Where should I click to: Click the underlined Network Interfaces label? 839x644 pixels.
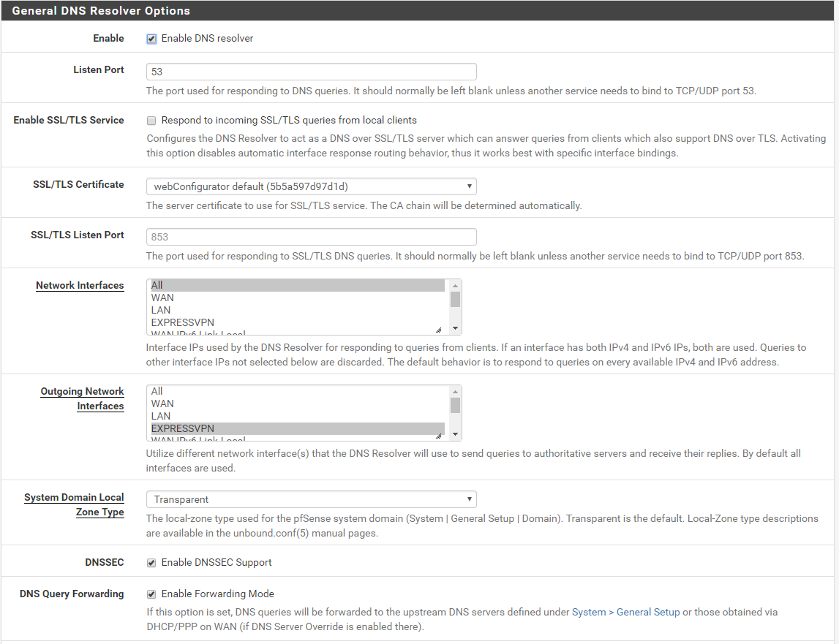[x=80, y=286]
